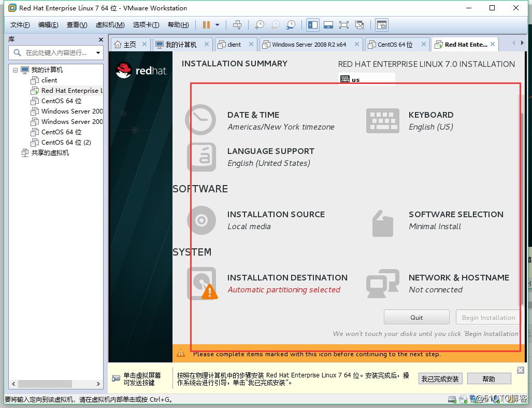Click the Minimal Install text
This screenshot has height=408, width=532.
(435, 227)
